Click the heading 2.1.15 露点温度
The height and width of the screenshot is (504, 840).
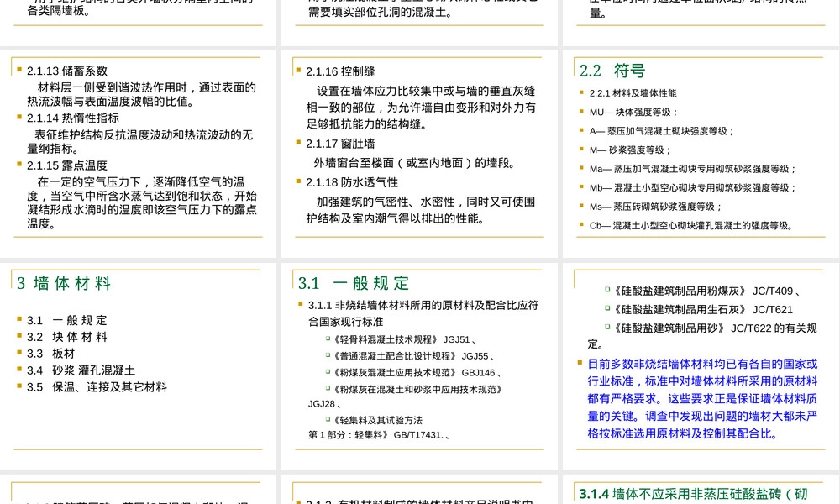pos(67,165)
